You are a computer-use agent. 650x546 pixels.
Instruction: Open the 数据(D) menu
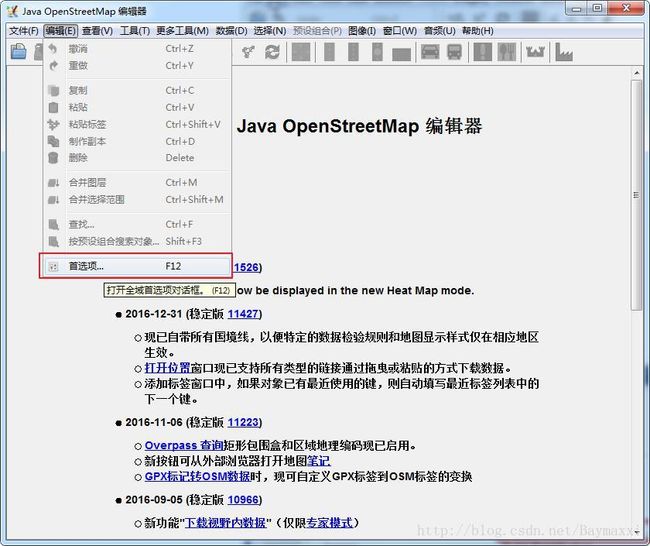231,31
